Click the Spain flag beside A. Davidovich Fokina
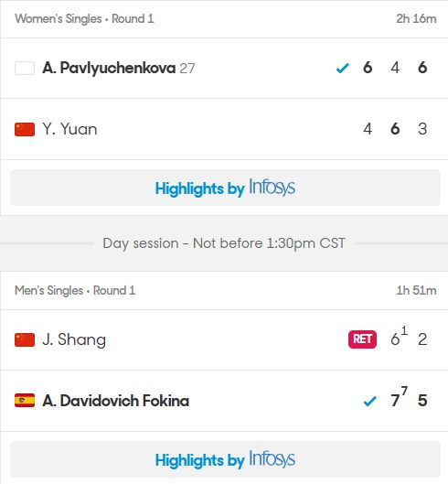Viewport: 448px width, 484px height. point(25,401)
